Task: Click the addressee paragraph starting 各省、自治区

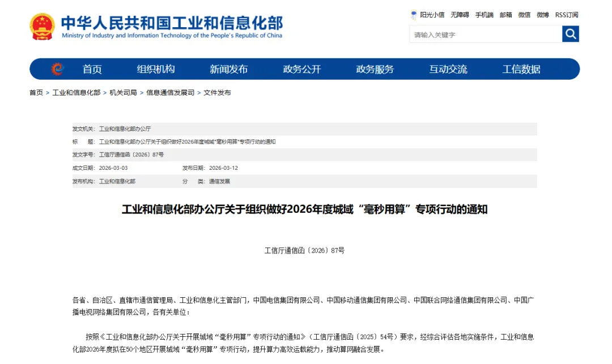Action: 303,306
